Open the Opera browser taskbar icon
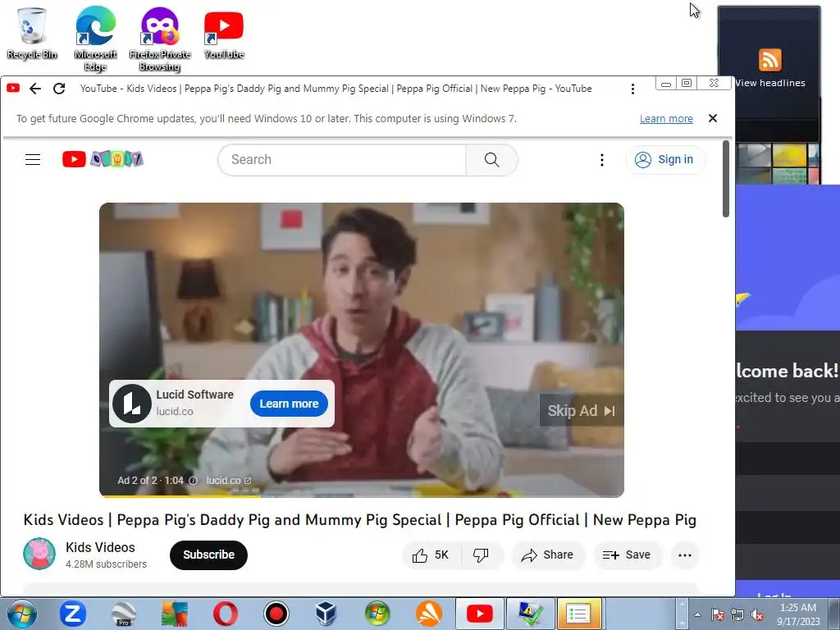Image resolution: width=840 pixels, height=630 pixels. [226, 614]
